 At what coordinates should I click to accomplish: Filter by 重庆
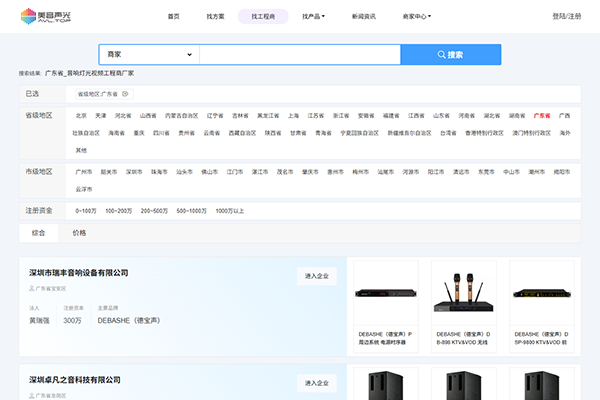(x=139, y=133)
